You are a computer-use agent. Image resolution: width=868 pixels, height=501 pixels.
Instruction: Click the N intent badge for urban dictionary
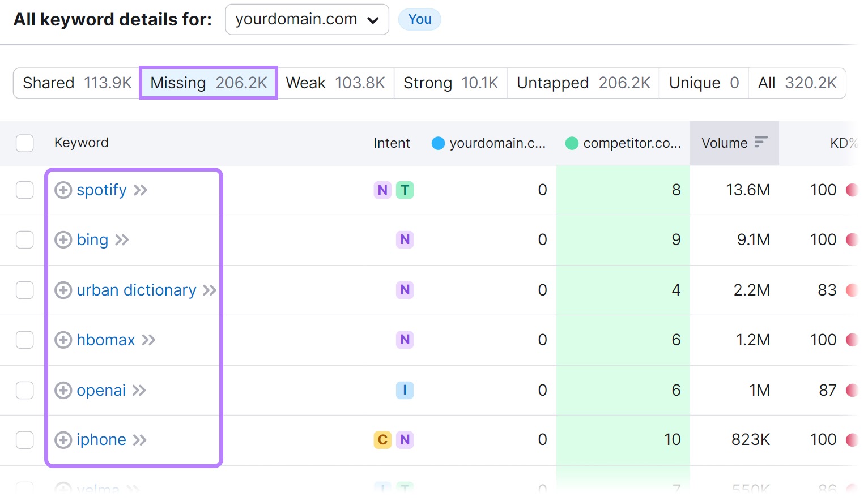(405, 290)
